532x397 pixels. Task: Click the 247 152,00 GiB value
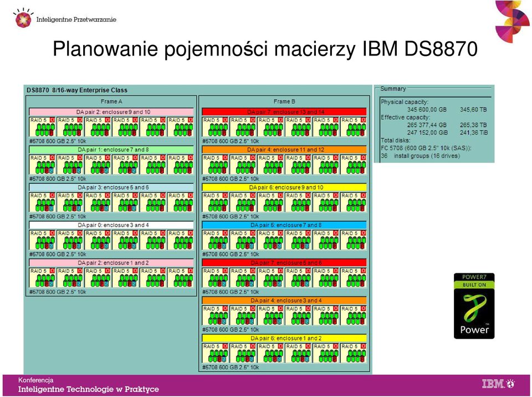[x=427, y=133]
